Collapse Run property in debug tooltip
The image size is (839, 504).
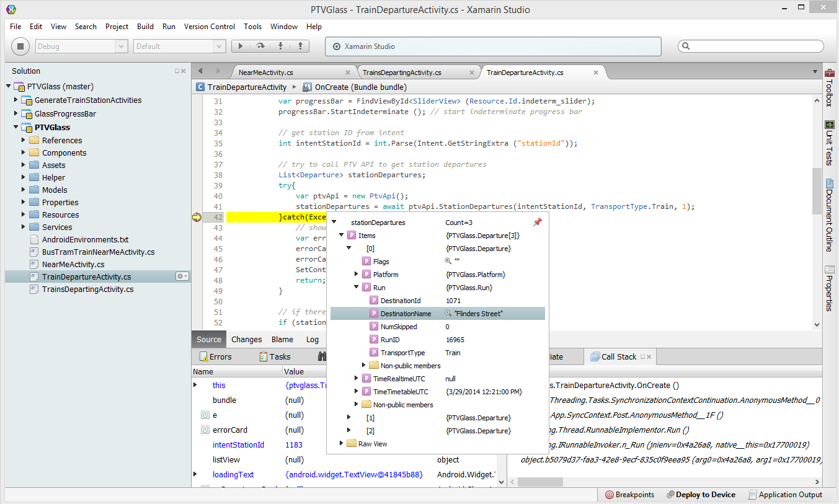coord(357,287)
